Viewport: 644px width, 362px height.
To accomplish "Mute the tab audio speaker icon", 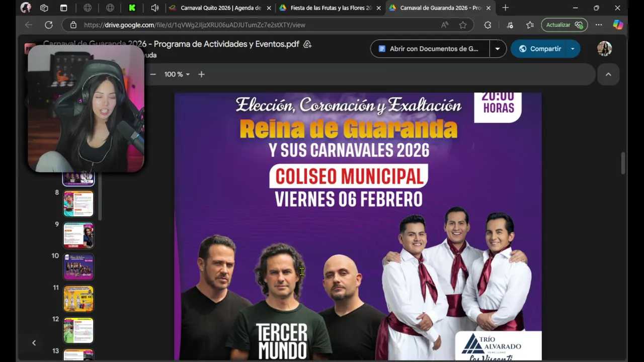I will pos(155,8).
